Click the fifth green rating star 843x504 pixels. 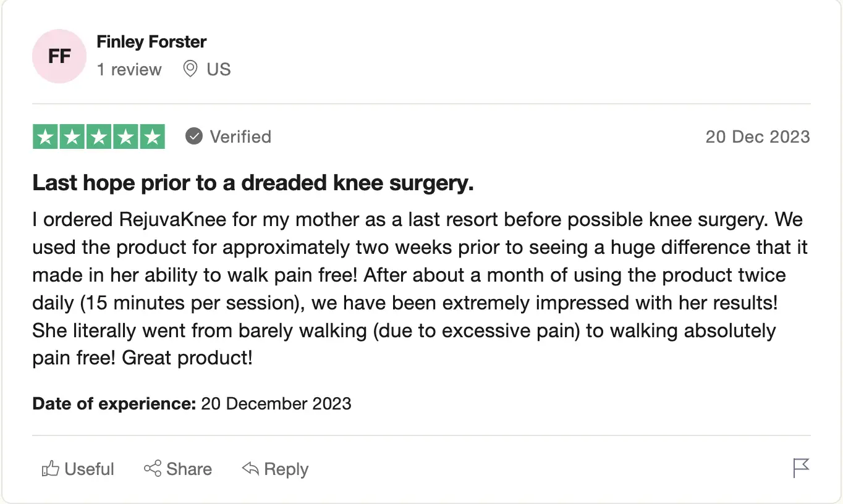tap(152, 136)
